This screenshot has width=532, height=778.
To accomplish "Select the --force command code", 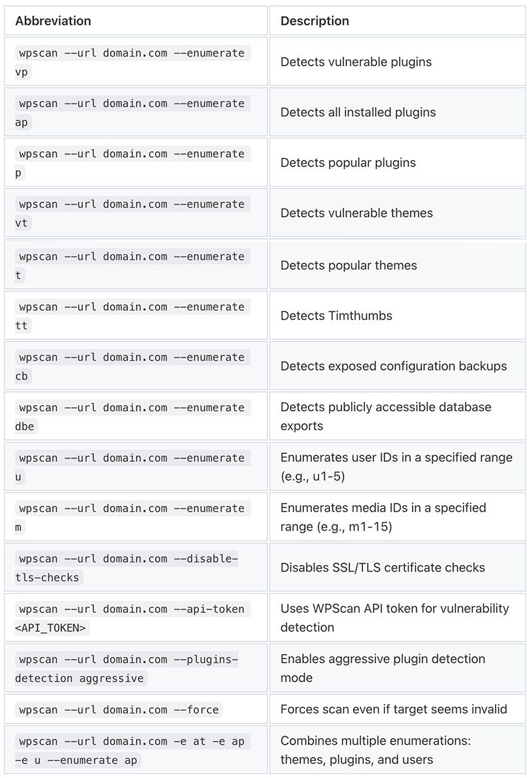I will click(119, 710).
